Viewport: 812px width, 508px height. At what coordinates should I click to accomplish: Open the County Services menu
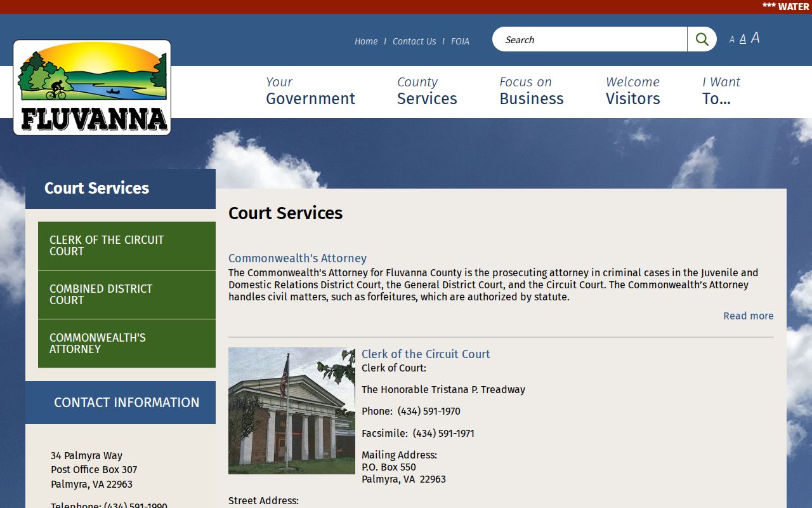point(427,91)
